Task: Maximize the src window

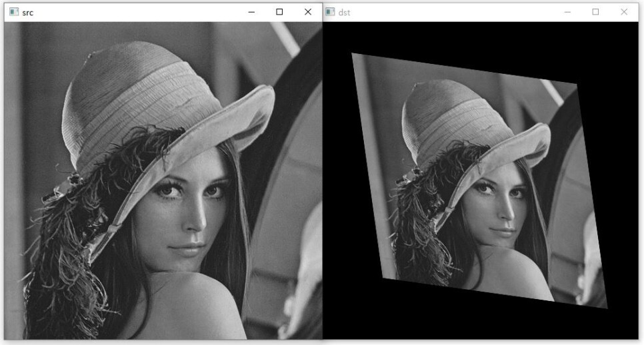Action: click(279, 12)
